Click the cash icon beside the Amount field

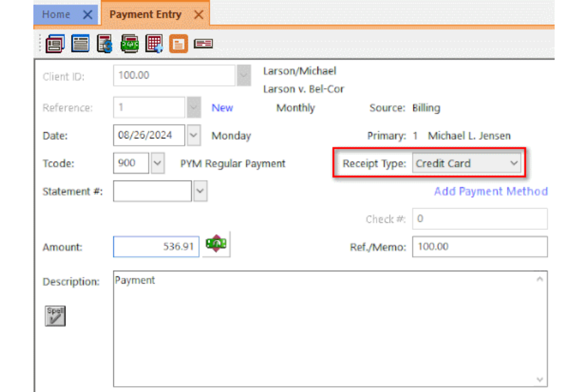coord(216,244)
